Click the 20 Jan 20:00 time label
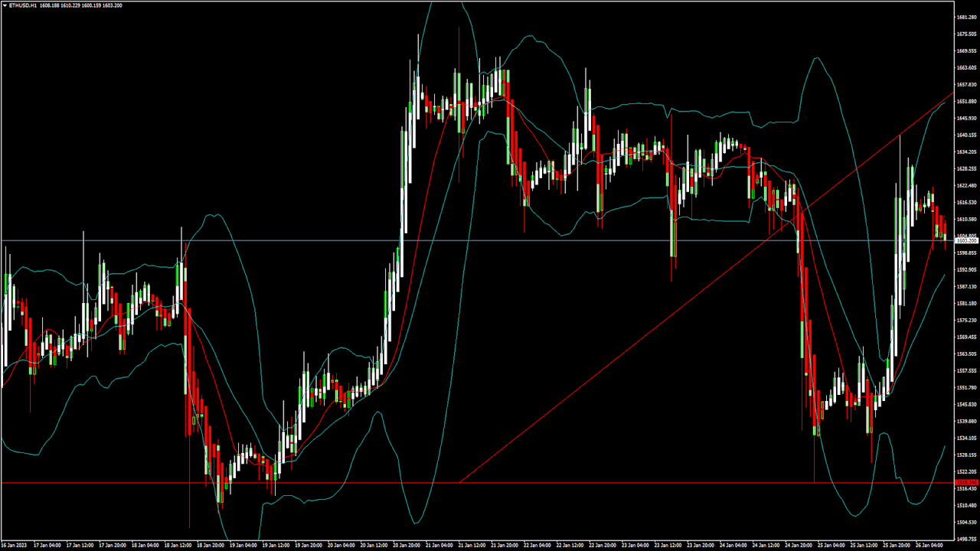 tap(407, 546)
